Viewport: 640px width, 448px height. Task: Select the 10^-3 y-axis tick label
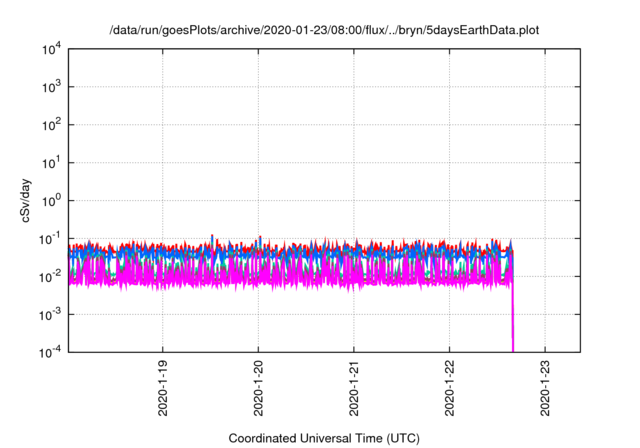pyautogui.click(x=50, y=315)
